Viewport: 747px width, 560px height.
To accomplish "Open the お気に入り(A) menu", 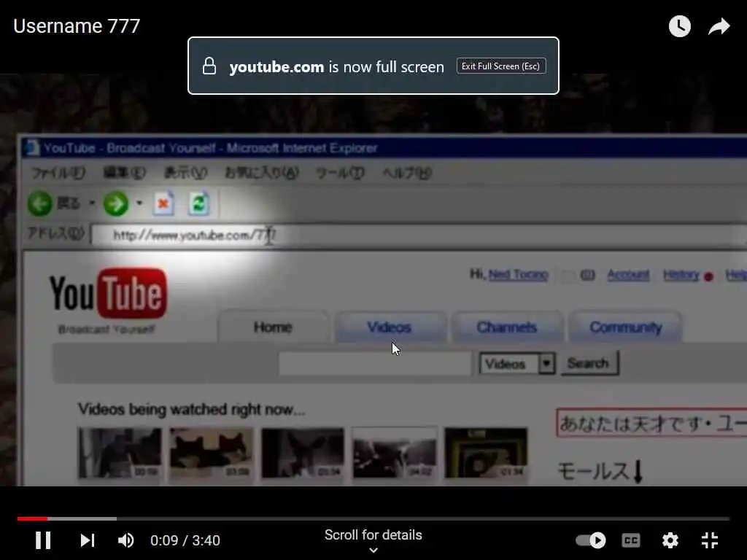I will click(262, 173).
